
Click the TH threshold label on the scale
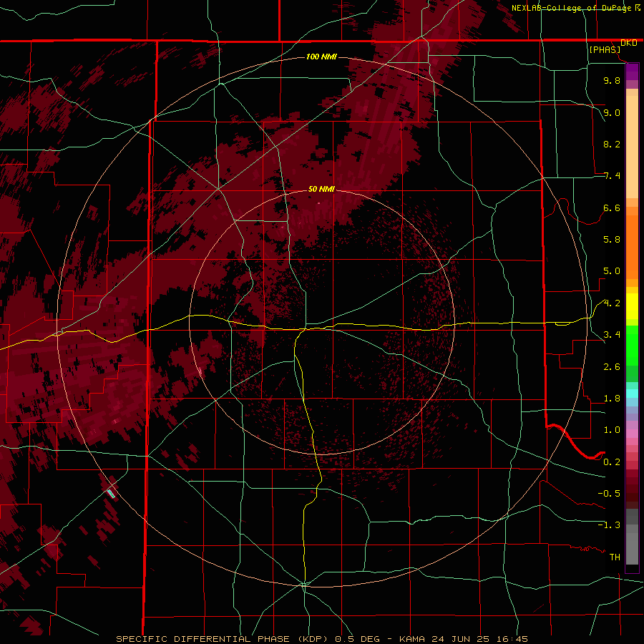coord(615,557)
